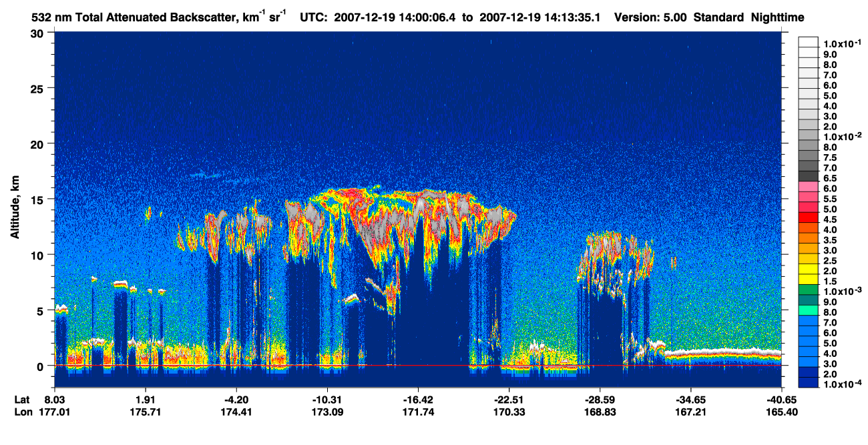The image size is (868, 445).
Task: Click the latitude value '-28.59'
Action: 600,400
